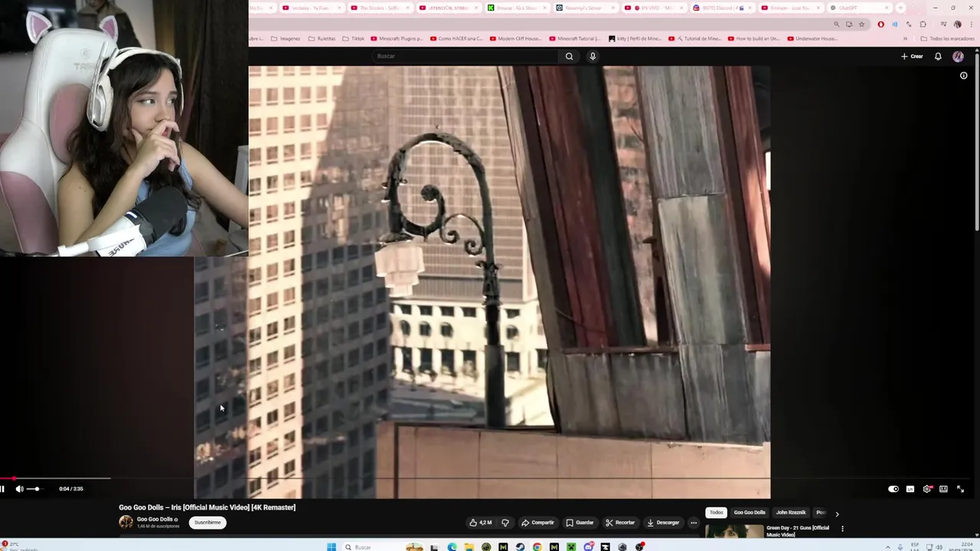Enter fullscreen mode in the player
This screenshot has height=551, width=980.
coord(960,489)
